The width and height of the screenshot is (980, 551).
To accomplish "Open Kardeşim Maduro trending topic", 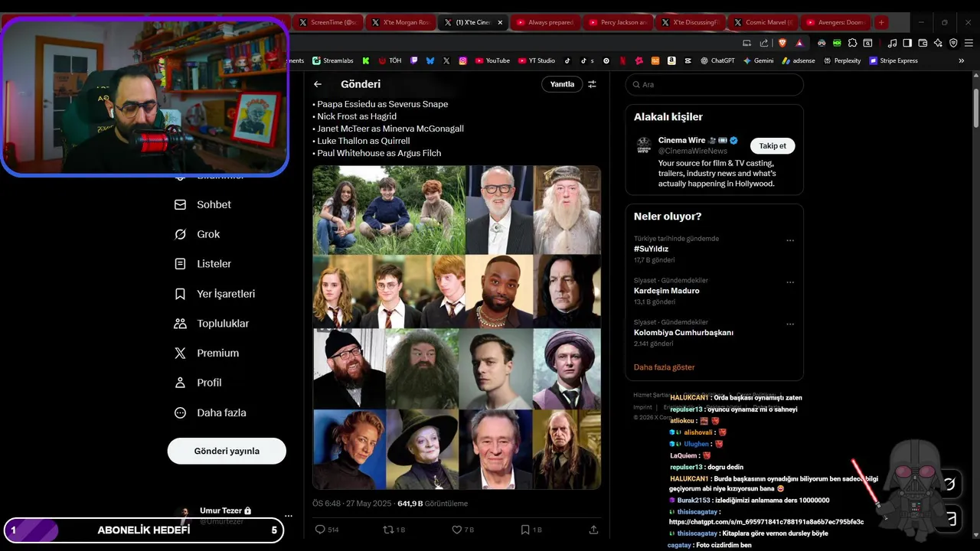I will coord(666,291).
